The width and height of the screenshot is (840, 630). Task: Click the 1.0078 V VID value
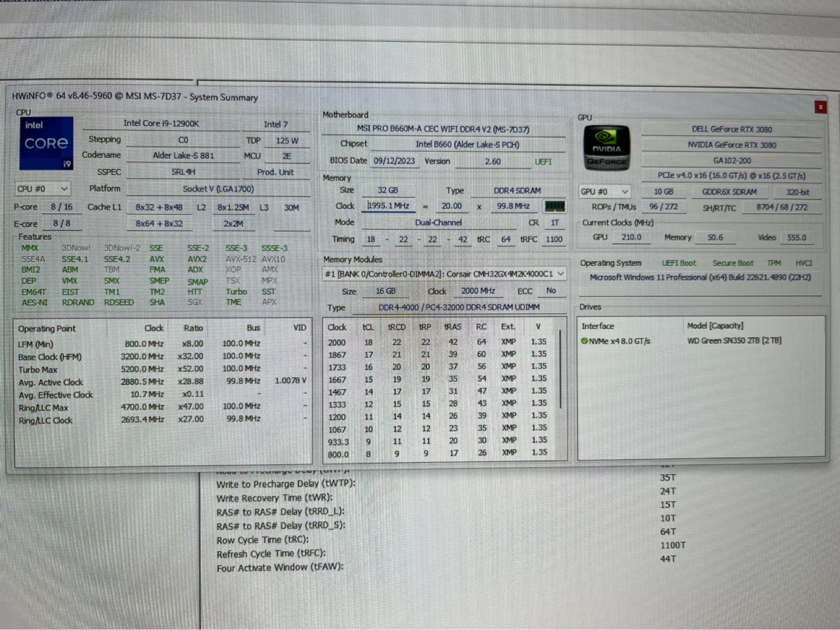coord(290,380)
